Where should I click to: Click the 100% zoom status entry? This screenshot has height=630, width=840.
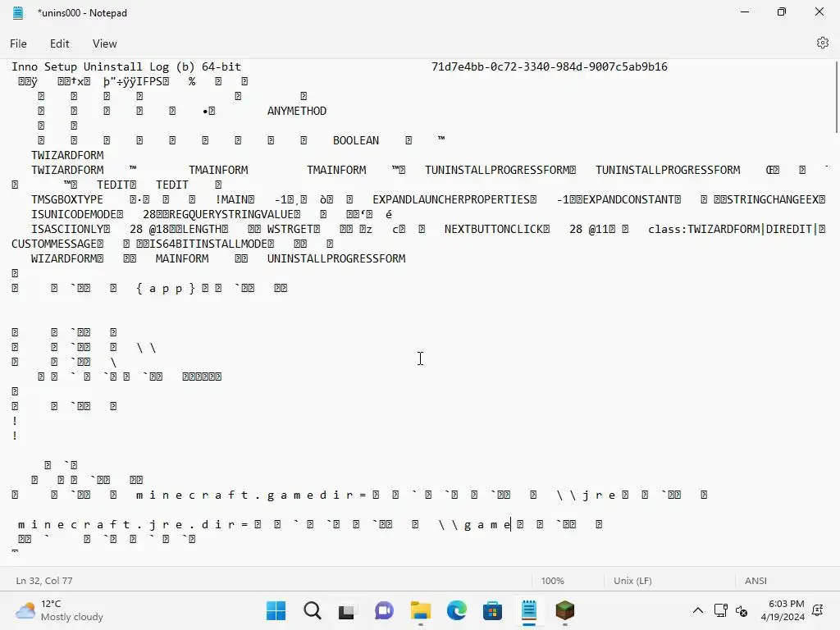click(x=552, y=581)
